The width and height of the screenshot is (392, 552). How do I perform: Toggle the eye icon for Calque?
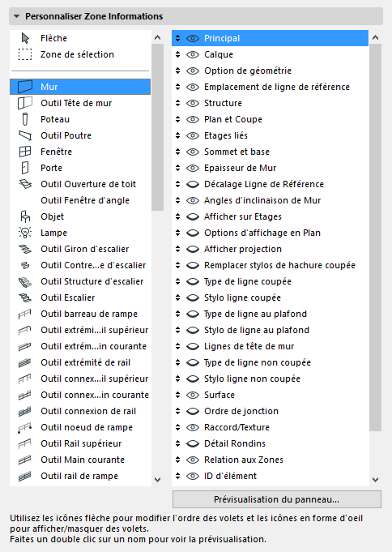click(x=193, y=54)
